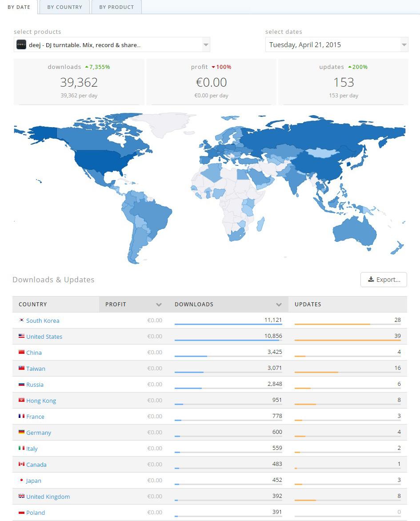Switch to the By Product tab

(x=116, y=7)
